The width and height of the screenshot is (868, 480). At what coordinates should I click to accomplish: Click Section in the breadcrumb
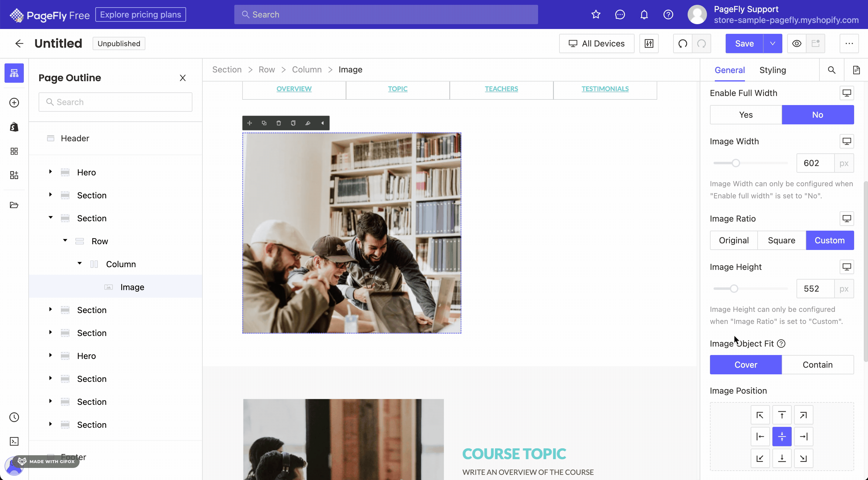tap(227, 69)
